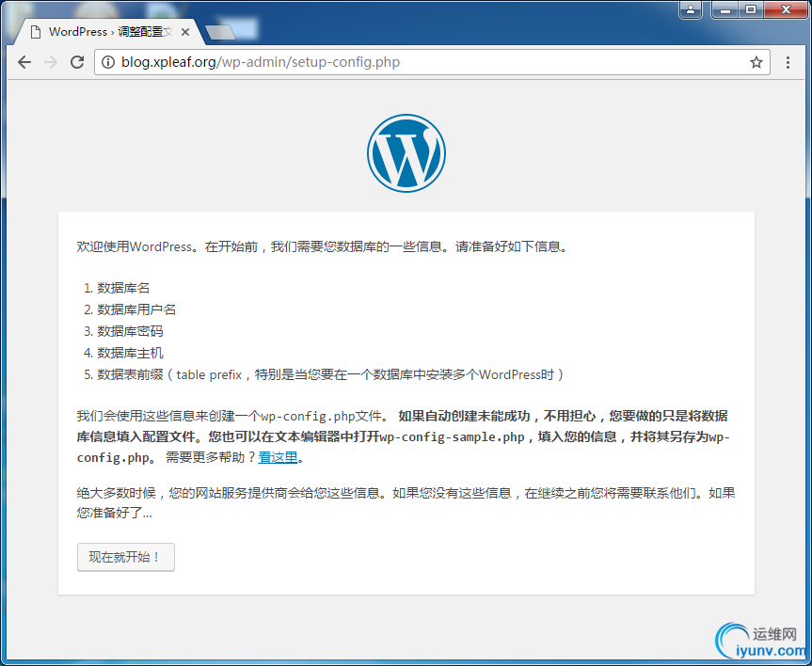Click the browser forward arrow

point(51,63)
